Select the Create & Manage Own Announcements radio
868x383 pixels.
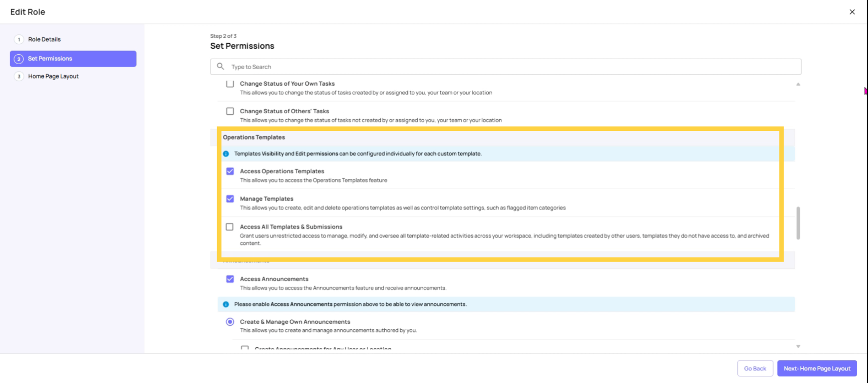point(230,322)
